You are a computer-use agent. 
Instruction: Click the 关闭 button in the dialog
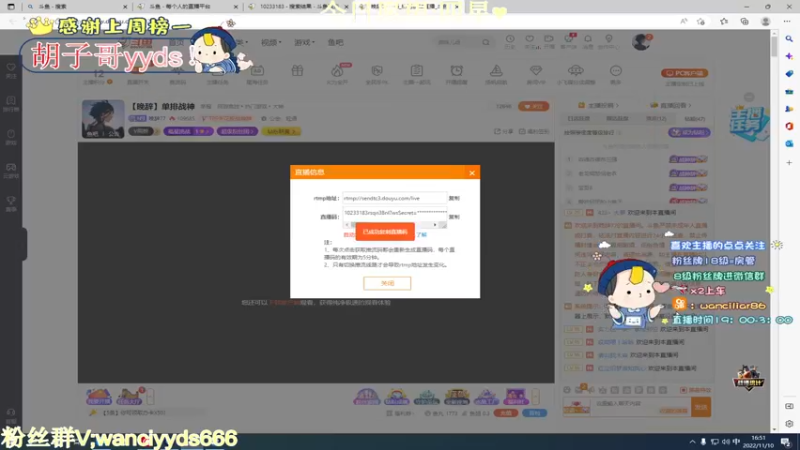(x=387, y=283)
